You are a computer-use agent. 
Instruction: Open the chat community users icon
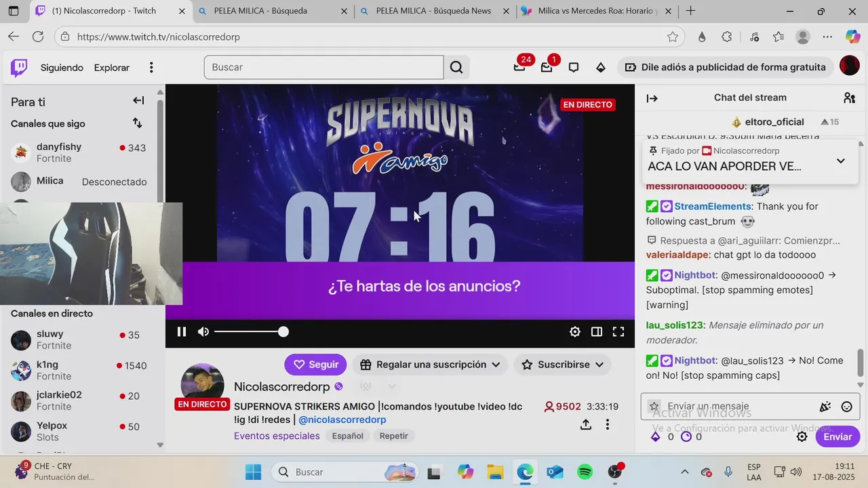click(849, 98)
